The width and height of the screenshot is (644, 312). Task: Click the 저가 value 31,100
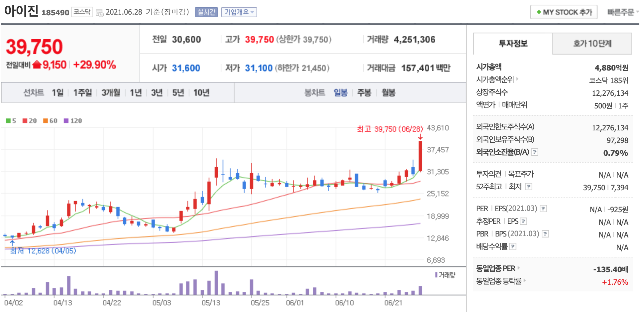(x=259, y=68)
